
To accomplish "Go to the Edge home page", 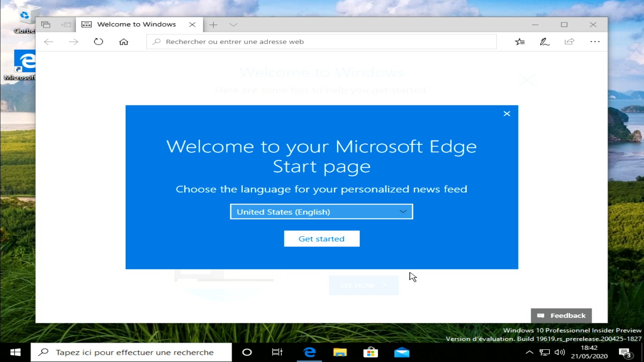I will pyautogui.click(x=123, y=42).
